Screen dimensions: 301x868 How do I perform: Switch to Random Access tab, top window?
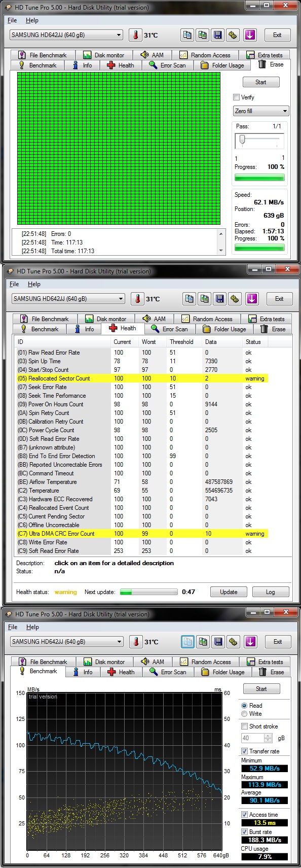pyautogui.click(x=205, y=55)
